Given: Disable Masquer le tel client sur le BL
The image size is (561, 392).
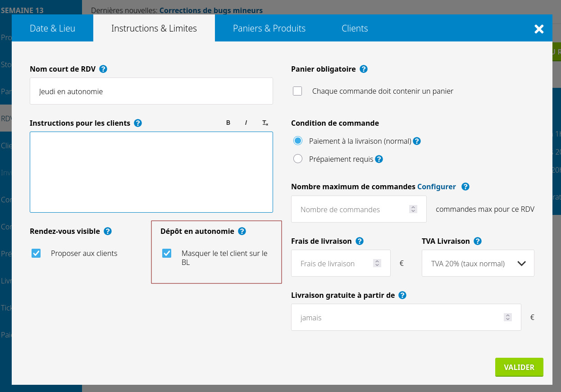Looking at the screenshot, I should point(167,253).
